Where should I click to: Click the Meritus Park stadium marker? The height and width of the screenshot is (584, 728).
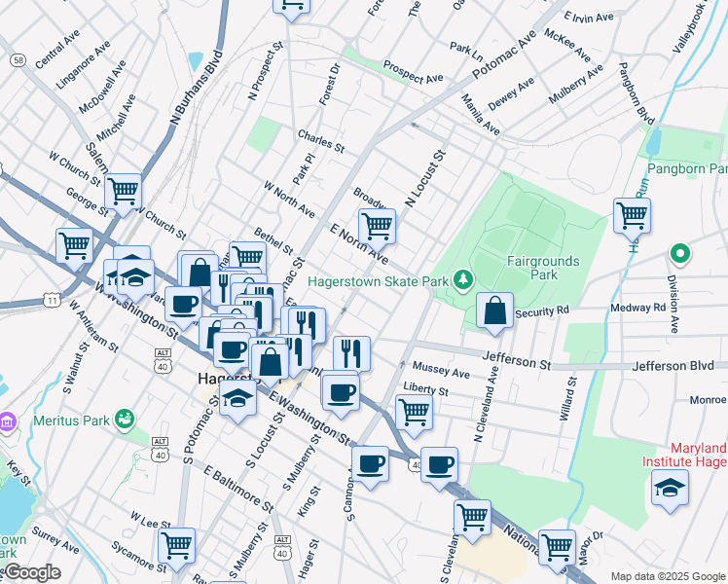click(x=124, y=420)
